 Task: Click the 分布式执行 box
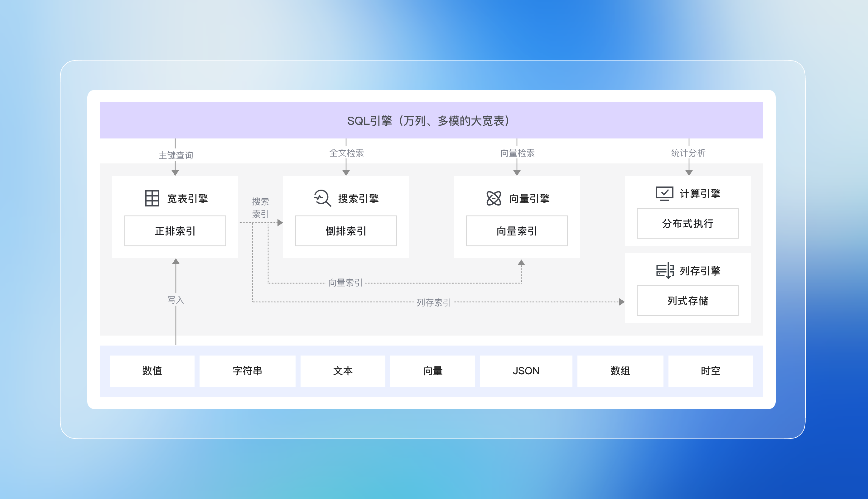687,223
